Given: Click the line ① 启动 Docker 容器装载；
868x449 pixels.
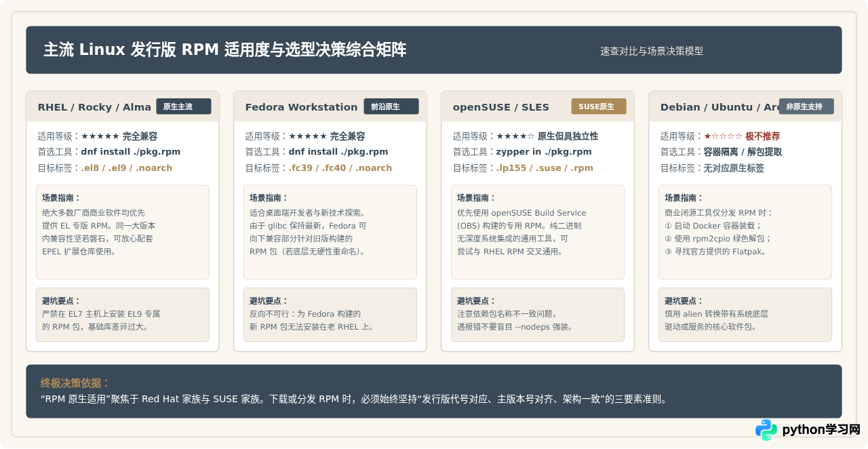Looking at the screenshot, I should [713, 226].
